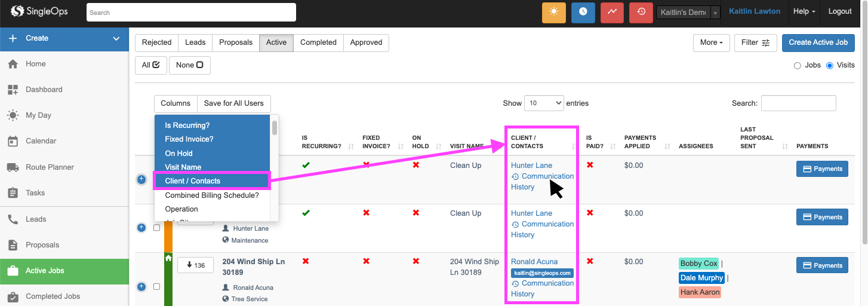Open the Show entries count dropdown
This screenshot has width=868, height=306.
[544, 103]
